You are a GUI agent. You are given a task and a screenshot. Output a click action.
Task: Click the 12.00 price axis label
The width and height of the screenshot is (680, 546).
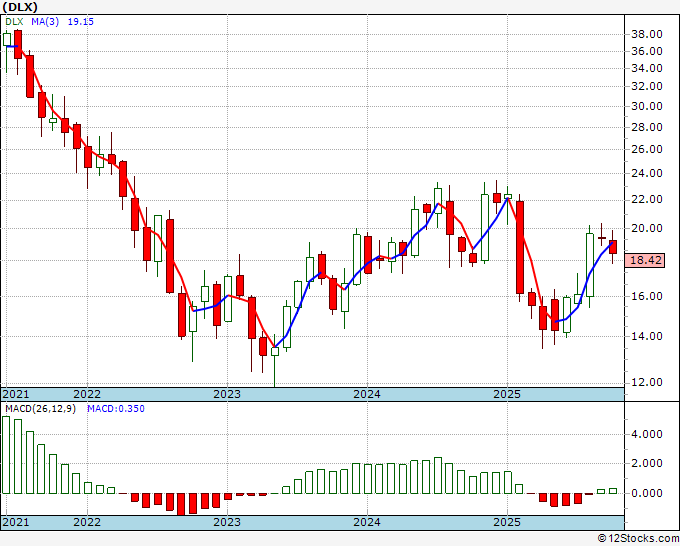(x=647, y=383)
